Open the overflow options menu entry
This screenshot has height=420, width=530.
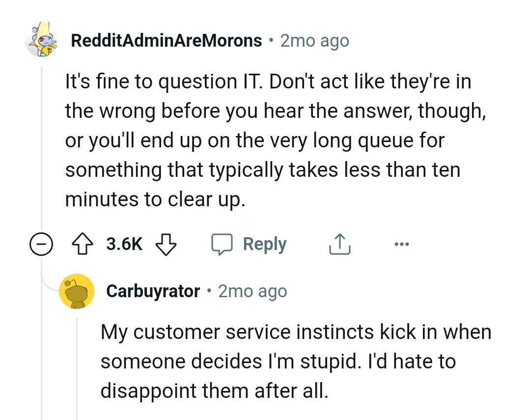(x=402, y=244)
